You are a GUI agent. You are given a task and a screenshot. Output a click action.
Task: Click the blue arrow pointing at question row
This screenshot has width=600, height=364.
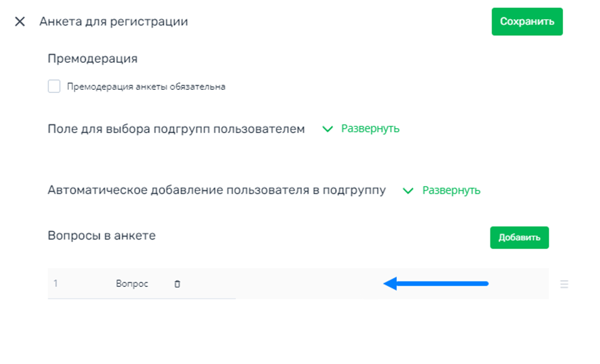[436, 283]
